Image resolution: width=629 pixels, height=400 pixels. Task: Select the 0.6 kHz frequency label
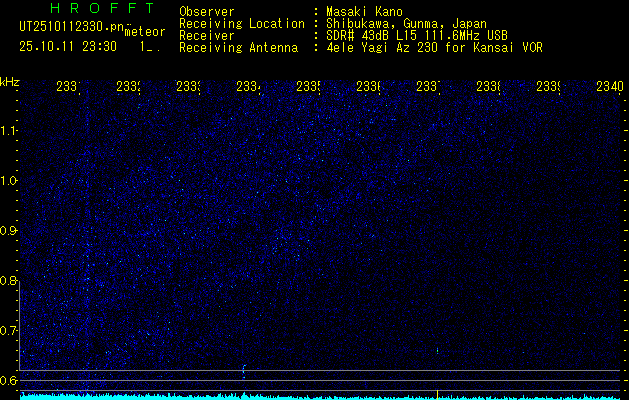point(9,380)
